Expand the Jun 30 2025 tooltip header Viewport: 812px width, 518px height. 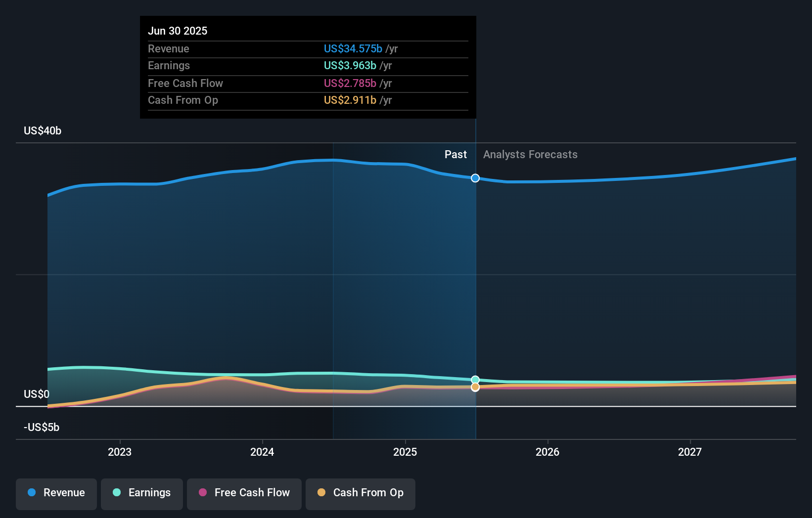(x=177, y=31)
